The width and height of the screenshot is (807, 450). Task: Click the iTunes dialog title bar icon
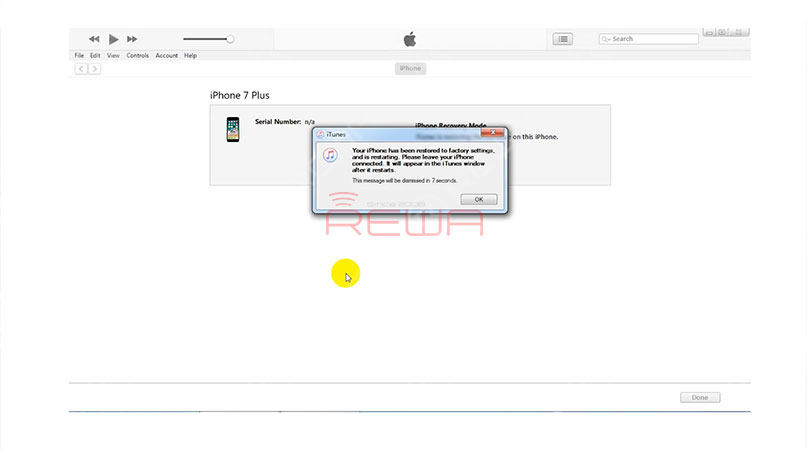(x=320, y=134)
